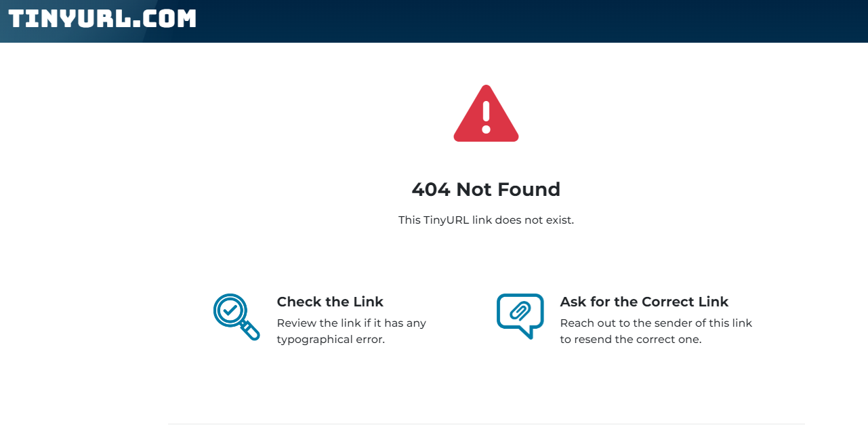Click the "typographical error." text line

pos(331,340)
